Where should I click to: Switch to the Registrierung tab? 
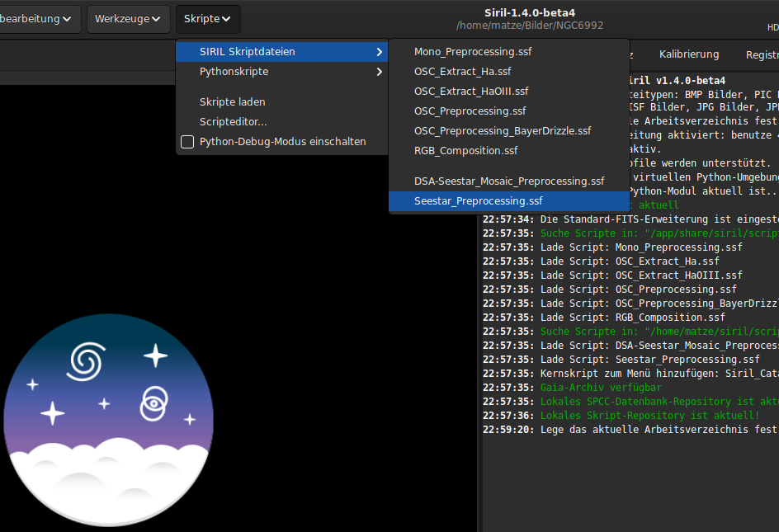pyautogui.click(x=761, y=54)
